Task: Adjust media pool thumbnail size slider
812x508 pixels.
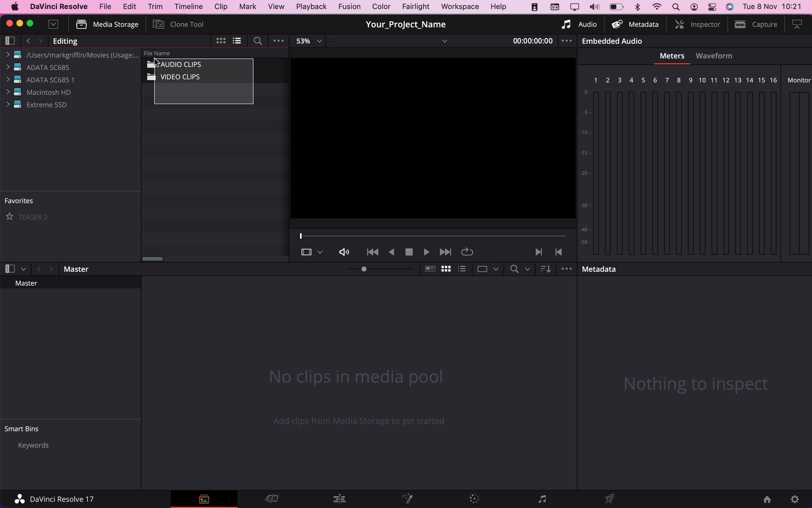Action: [364, 269]
